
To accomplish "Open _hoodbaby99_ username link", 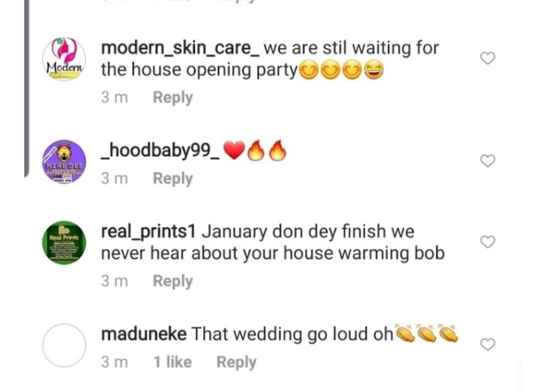I will (x=159, y=151).
